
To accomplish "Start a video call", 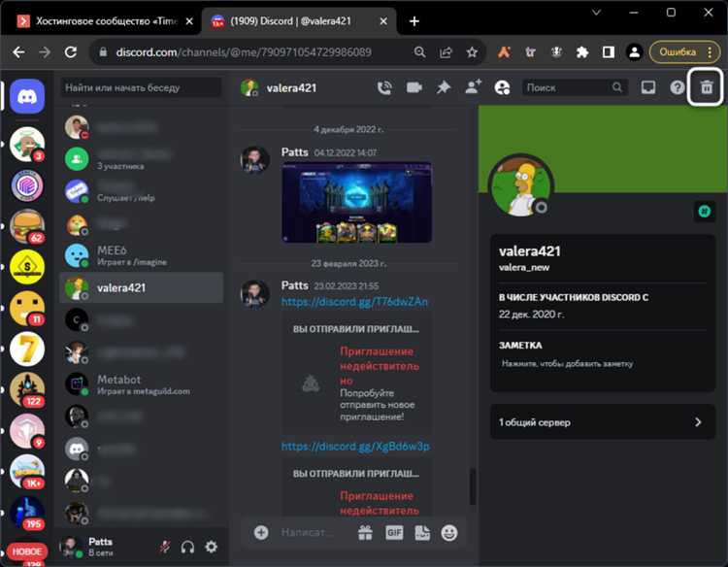I will tap(414, 87).
